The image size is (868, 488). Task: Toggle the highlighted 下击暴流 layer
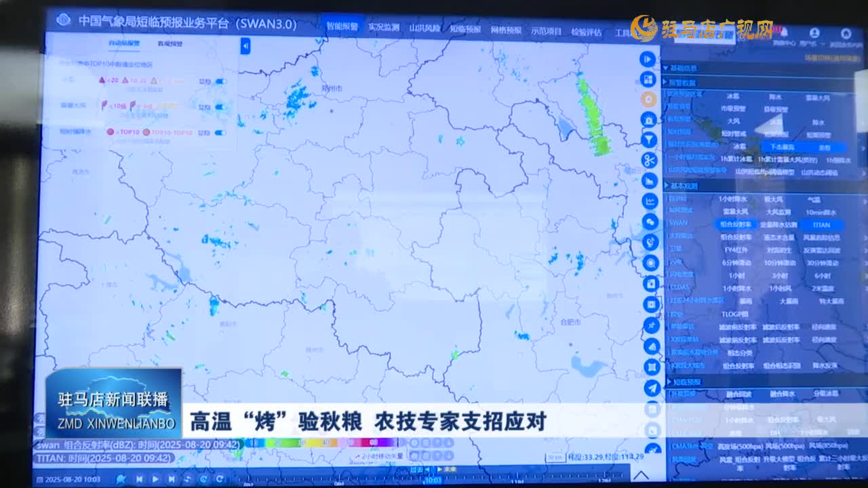point(782,147)
